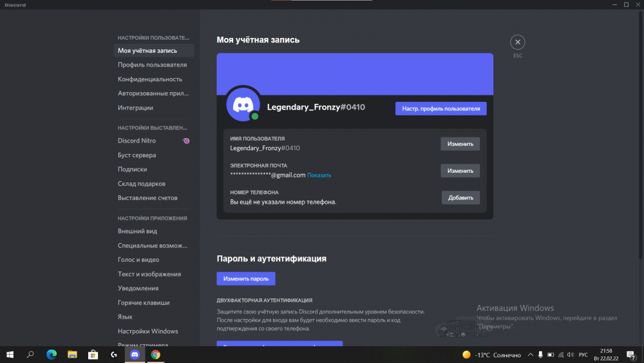The width and height of the screenshot is (644, 363).
Task: Open Специальные возможности settings
Action: [x=154, y=246]
